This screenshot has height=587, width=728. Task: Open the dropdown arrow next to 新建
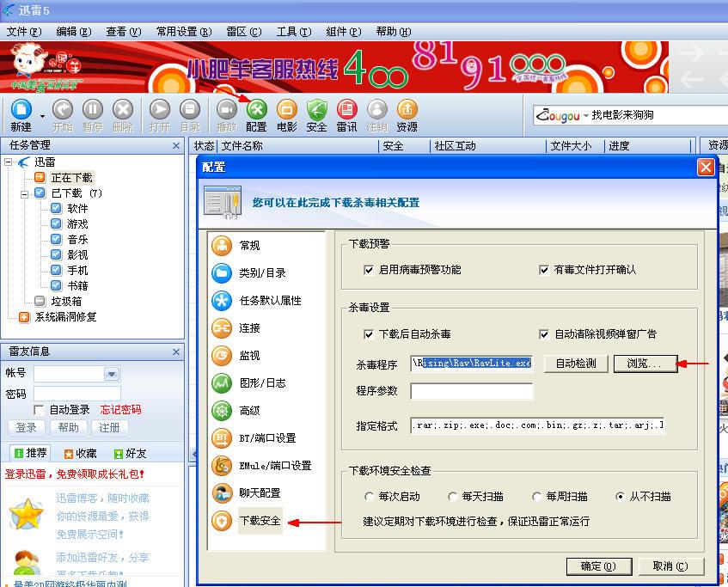click(x=42, y=116)
